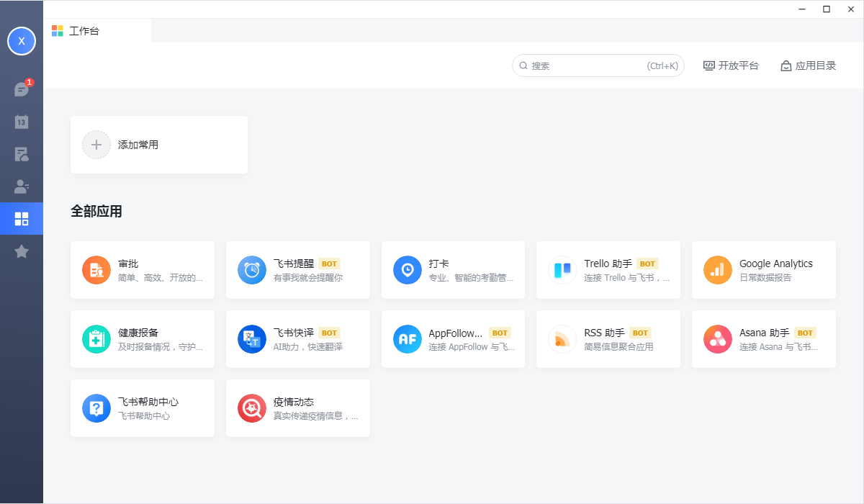Open the Favorites star icon in the sidebar
The width and height of the screenshot is (864, 504).
pyautogui.click(x=22, y=251)
